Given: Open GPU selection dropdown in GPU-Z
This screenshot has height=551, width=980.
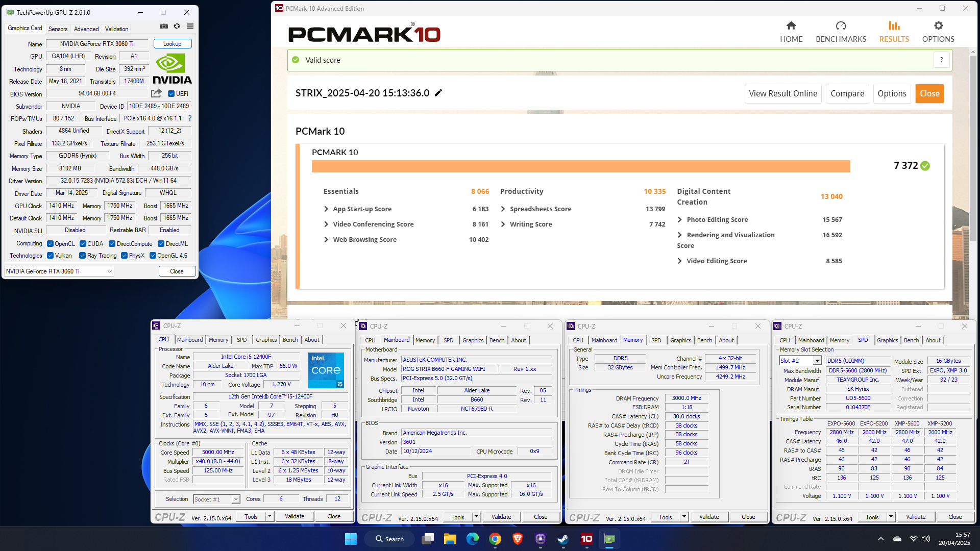Looking at the screenshot, I should [59, 271].
